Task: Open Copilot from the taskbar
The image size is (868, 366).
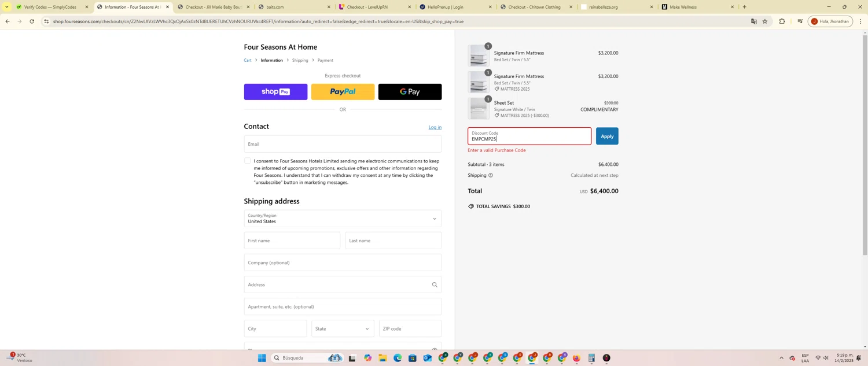Action: coord(367,358)
